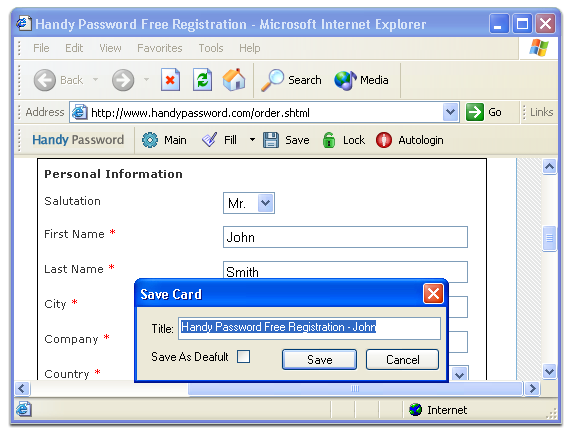569x433 pixels.
Task: Open the Fill options dropdown arrow
Action: (252, 140)
